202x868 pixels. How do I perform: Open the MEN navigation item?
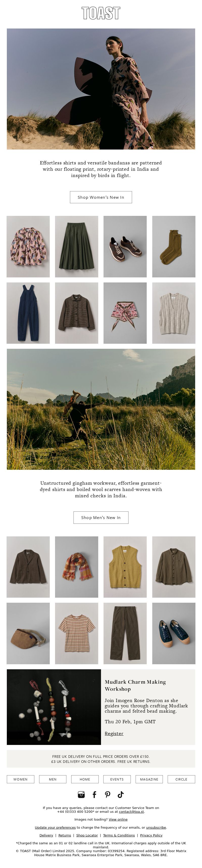53,779
